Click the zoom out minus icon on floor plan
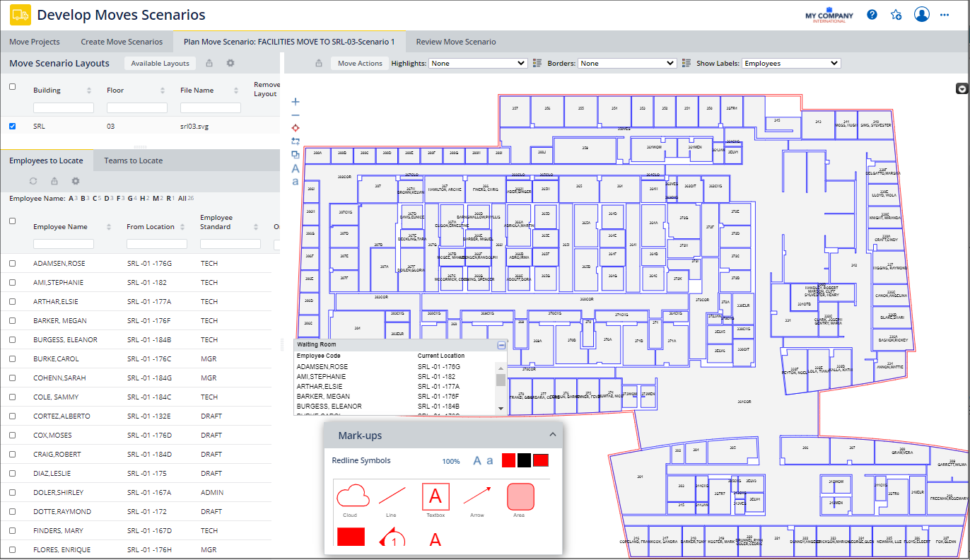Image resolution: width=970 pixels, height=560 pixels. click(296, 115)
